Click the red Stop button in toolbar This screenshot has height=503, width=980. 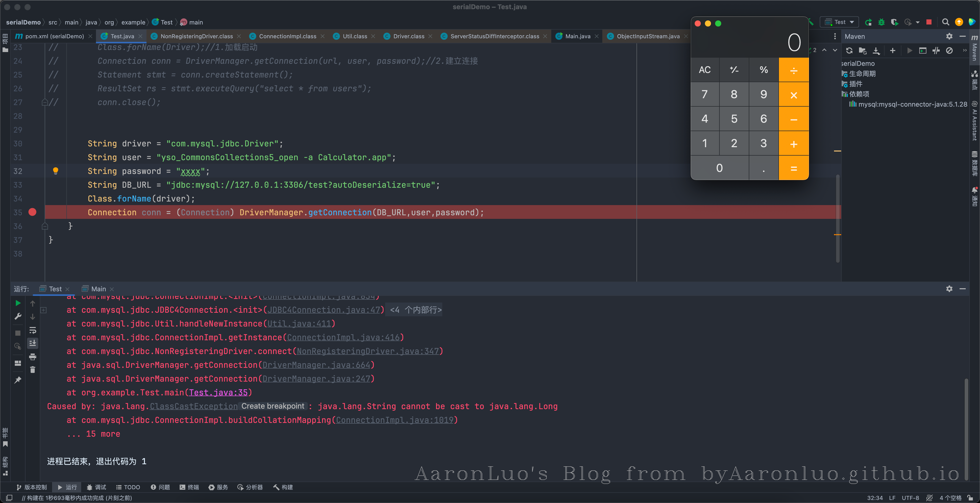(x=929, y=22)
